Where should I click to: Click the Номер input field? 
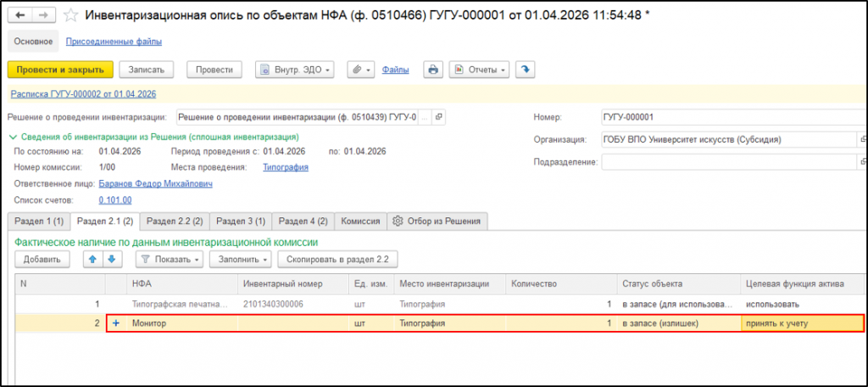tap(735, 117)
